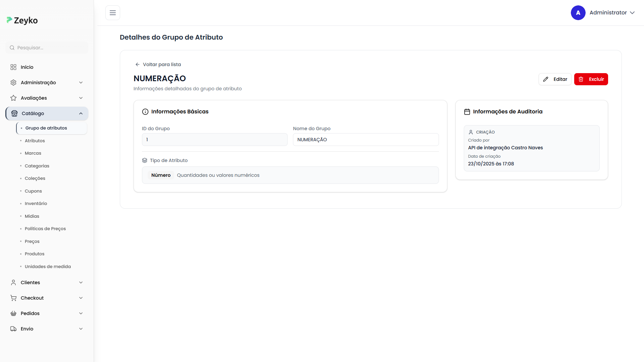Collapse the Catálogo section chevron
This screenshot has width=644, height=362.
click(x=81, y=113)
